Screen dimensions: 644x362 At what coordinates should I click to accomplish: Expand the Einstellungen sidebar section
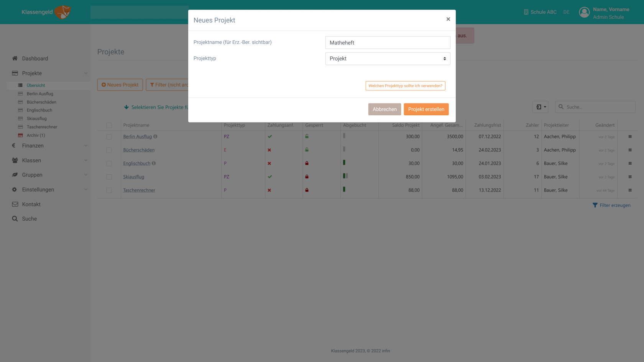coord(86,190)
